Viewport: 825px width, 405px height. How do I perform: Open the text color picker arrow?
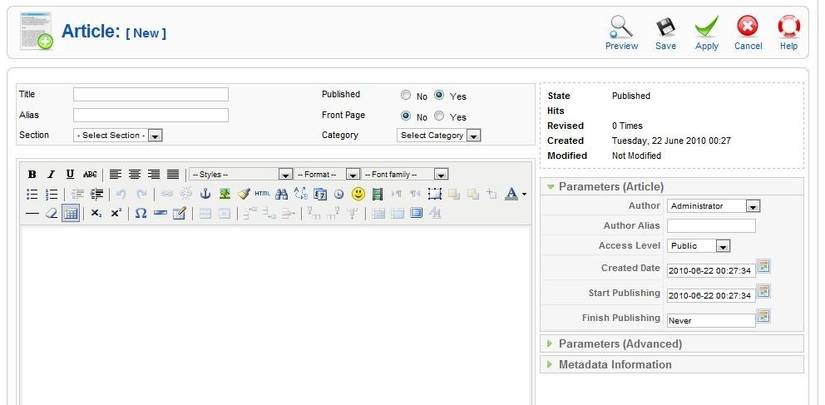(524, 195)
